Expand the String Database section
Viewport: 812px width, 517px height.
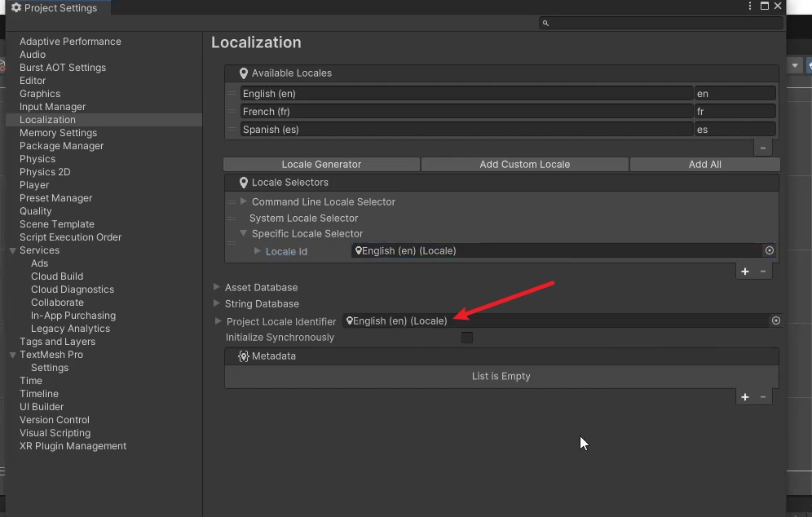217,303
